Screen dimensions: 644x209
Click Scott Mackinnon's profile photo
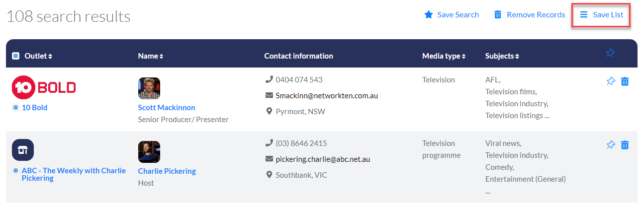pos(149,88)
